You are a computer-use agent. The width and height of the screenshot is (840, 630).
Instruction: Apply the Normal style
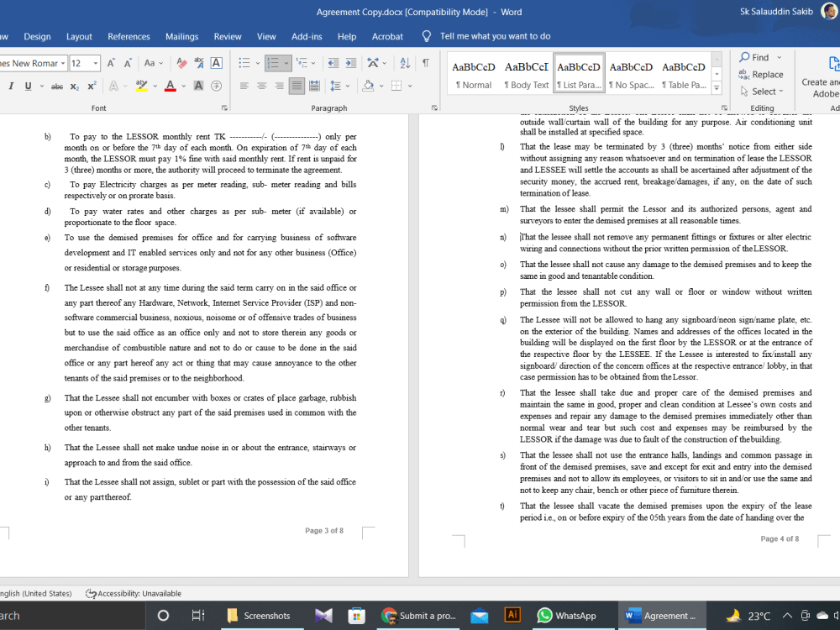pos(474,75)
